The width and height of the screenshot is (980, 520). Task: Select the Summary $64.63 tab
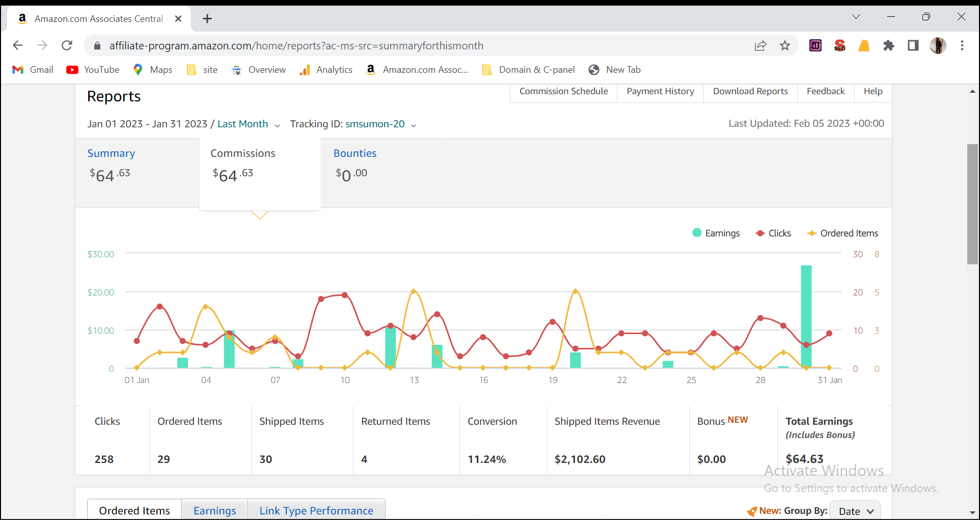[x=137, y=172]
